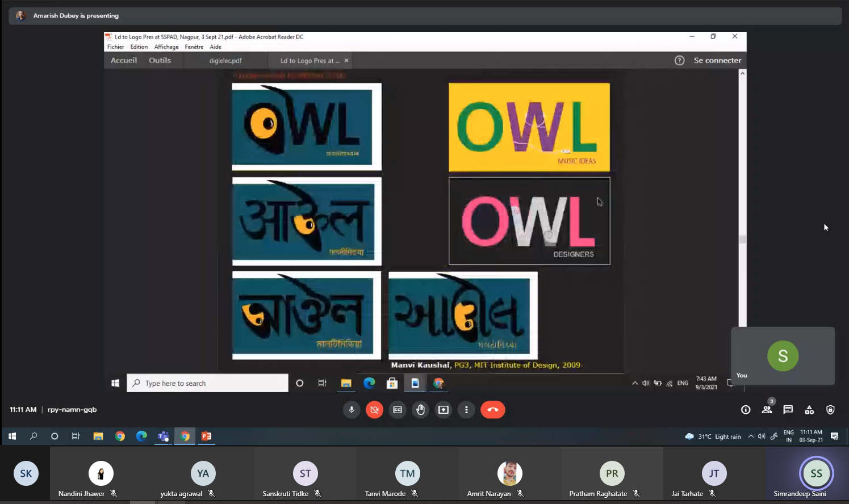This screenshot has width=849, height=504.
Task: Open Microsoft Teams from the taskbar
Action: click(164, 436)
